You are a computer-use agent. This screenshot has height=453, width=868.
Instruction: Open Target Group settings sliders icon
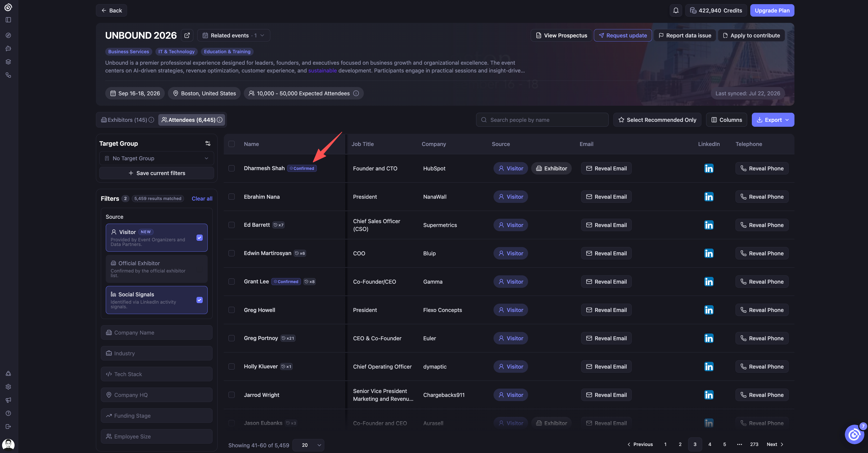coord(208,143)
